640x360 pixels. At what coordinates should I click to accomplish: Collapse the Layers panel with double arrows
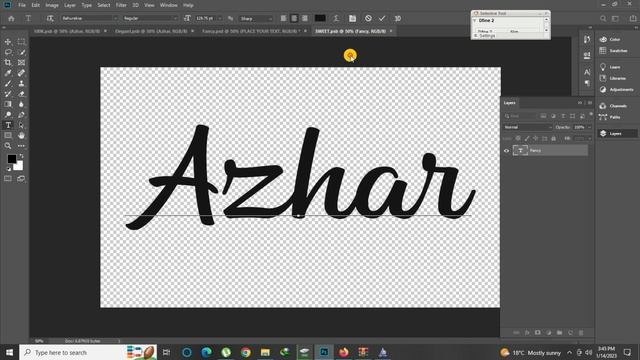pyautogui.click(x=580, y=103)
